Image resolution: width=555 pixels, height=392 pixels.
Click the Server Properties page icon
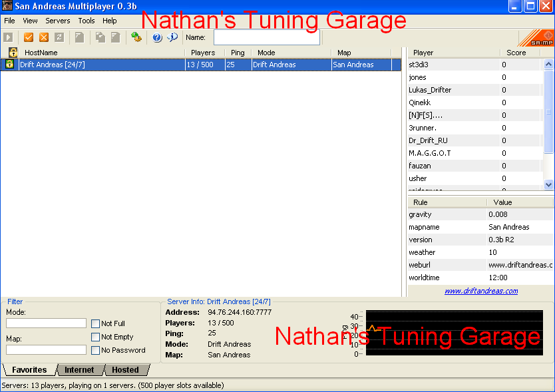point(116,37)
